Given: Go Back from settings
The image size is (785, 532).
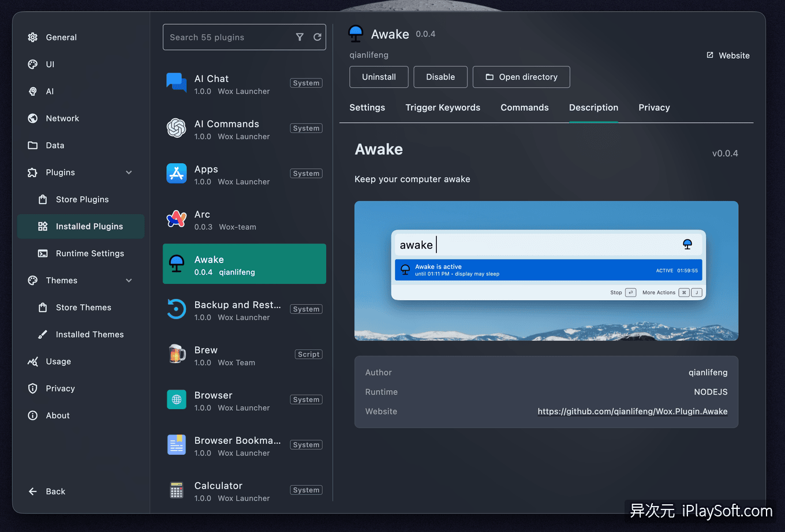Looking at the screenshot, I should pos(47,492).
